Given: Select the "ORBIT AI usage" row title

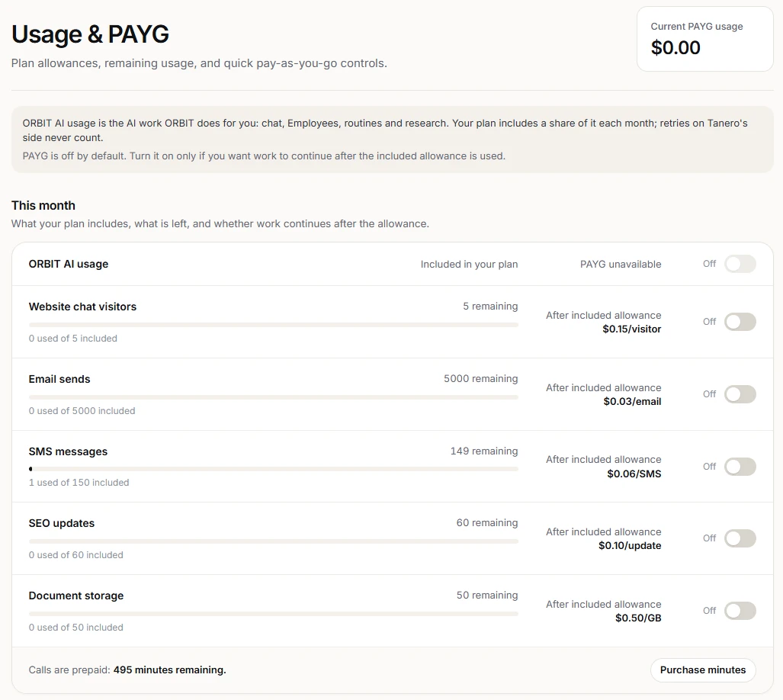Looking at the screenshot, I should tap(69, 264).
